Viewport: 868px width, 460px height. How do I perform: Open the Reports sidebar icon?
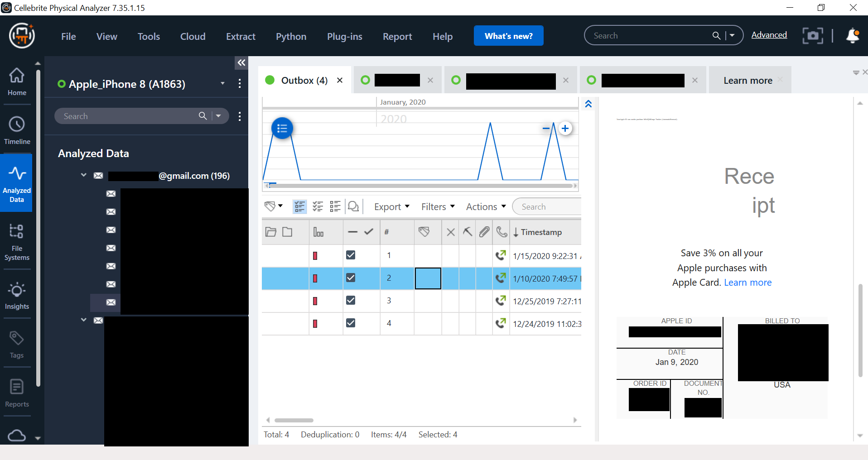click(x=17, y=393)
